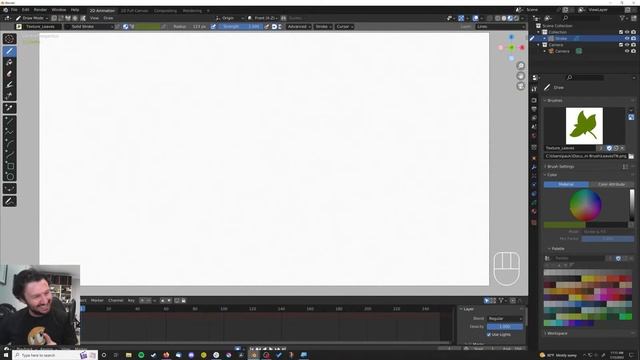640x360 pixels.
Task: Toggle Use Lights checkbox
Action: [x=489, y=334]
